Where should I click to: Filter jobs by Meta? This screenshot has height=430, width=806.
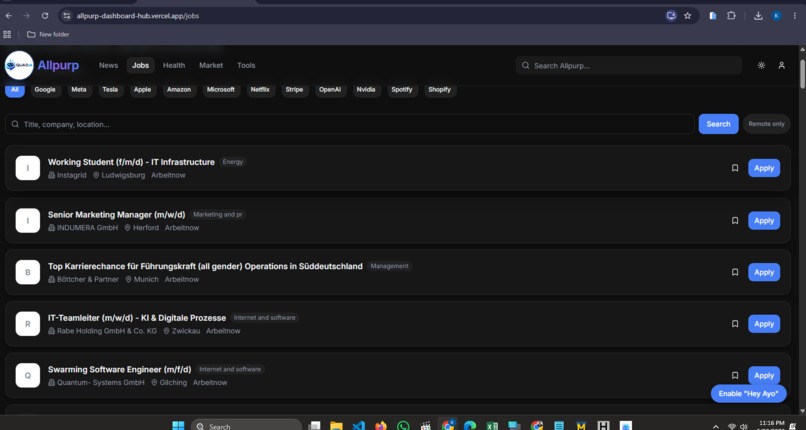(x=79, y=89)
